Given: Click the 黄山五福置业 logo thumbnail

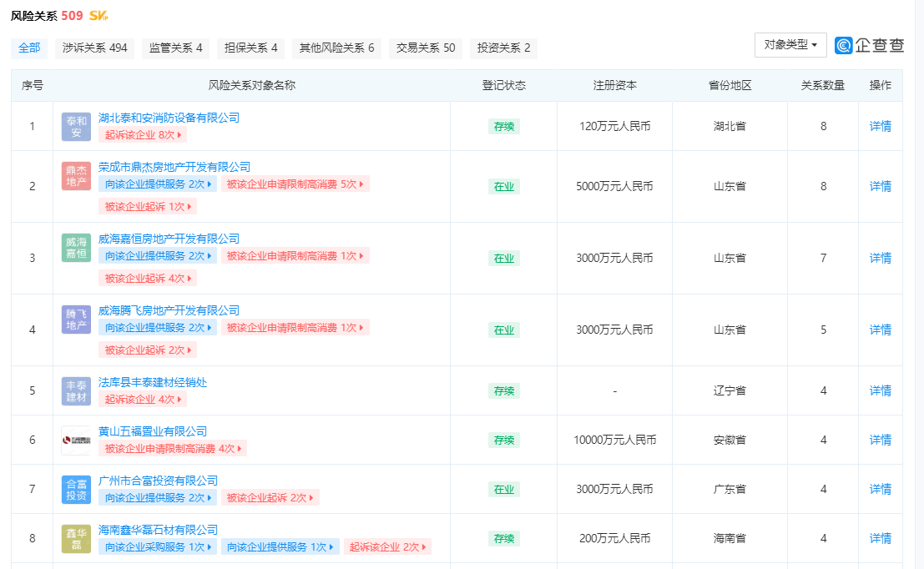Looking at the screenshot, I should coord(76,440).
